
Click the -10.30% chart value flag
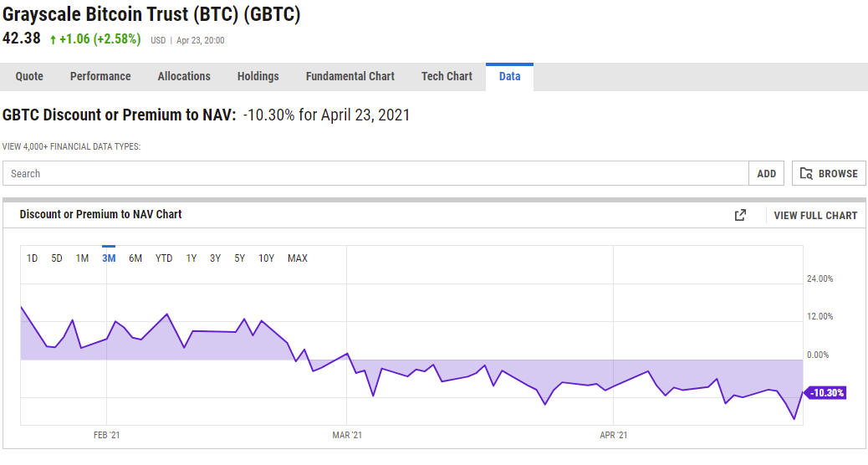tap(825, 392)
